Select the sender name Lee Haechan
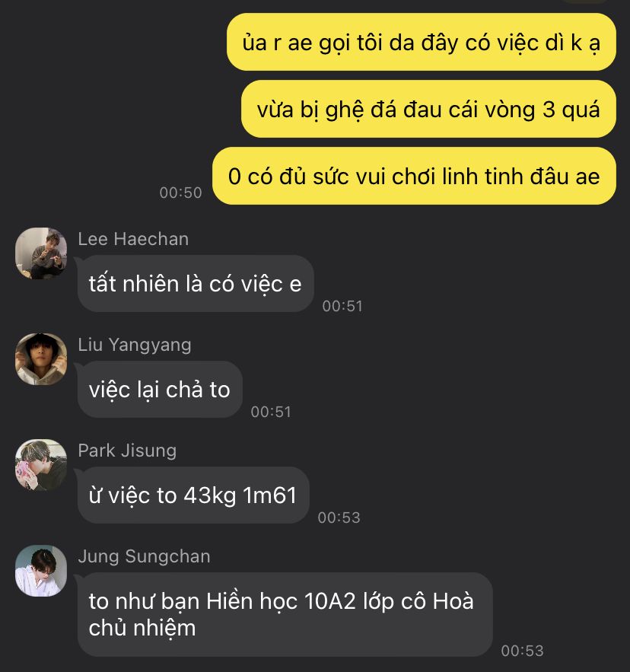Screen dimensions: 630x672 coord(133,239)
